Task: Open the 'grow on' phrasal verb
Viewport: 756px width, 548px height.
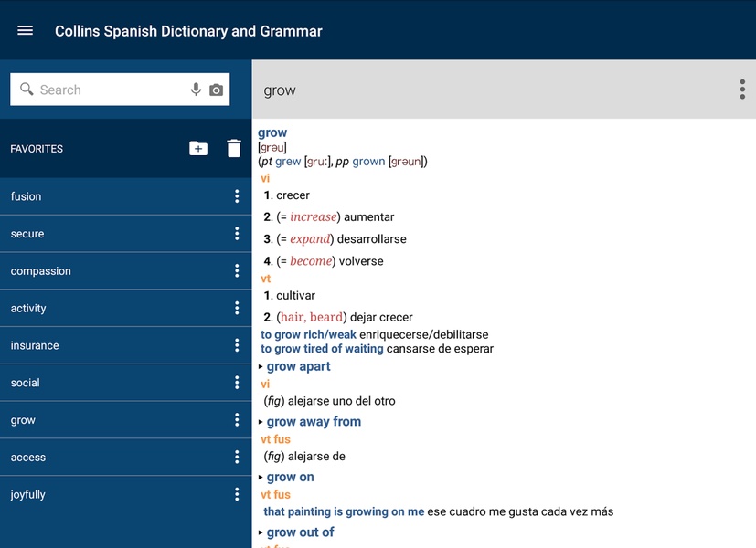Action: pos(291,477)
